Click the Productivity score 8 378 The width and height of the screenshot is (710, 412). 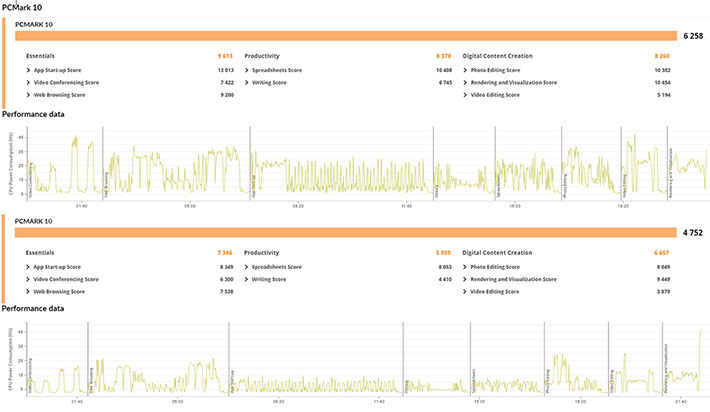coord(444,56)
